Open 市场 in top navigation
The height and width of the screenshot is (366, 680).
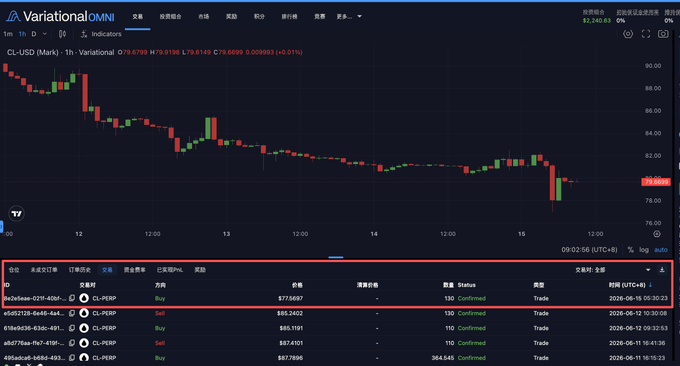(x=203, y=16)
